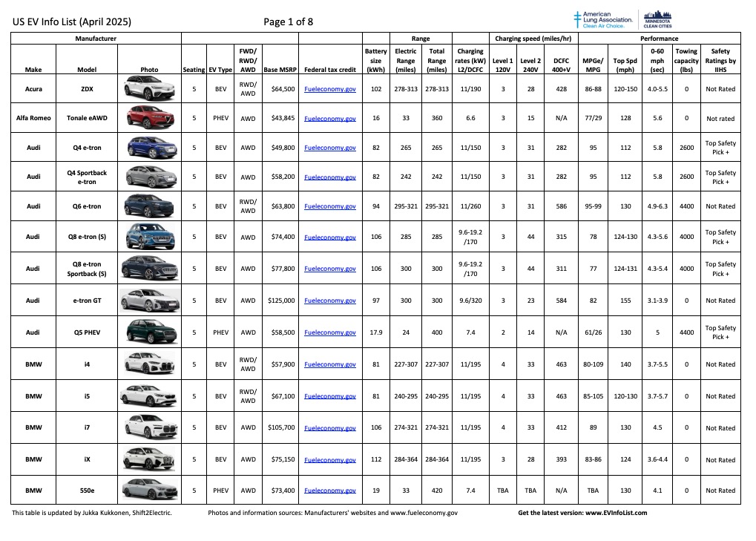Click the Minnesota Clean Cities logo
This screenshot has height=541, width=756.
point(657,20)
